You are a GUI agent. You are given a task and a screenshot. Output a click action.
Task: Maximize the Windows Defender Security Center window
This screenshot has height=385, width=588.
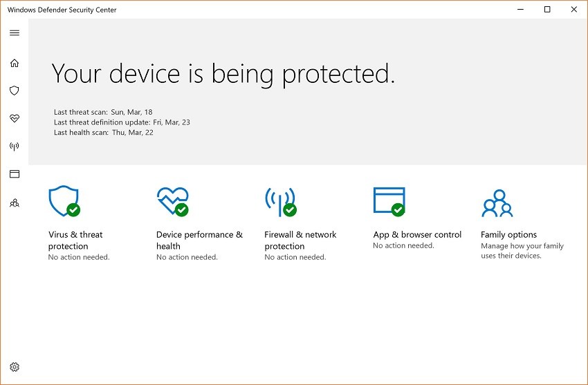[547, 10]
